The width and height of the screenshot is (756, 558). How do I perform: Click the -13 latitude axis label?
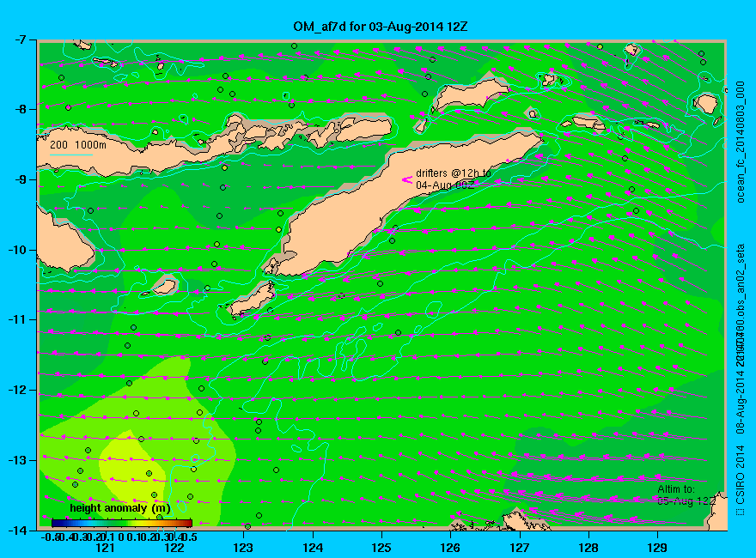pyautogui.click(x=17, y=460)
